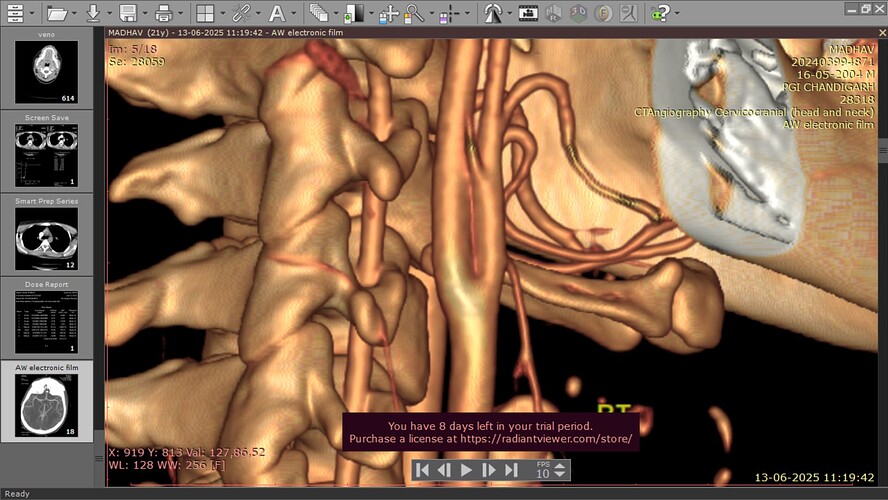The image size is (888, 500).
Task: Click the 'WL: 128 WW: 256 [F]' text
Action: [167, 465]
